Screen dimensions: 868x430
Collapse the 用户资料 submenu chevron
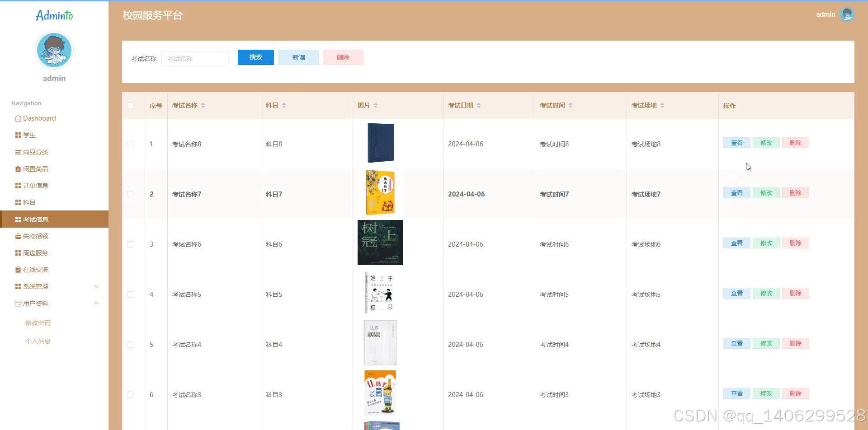(96, 303)
